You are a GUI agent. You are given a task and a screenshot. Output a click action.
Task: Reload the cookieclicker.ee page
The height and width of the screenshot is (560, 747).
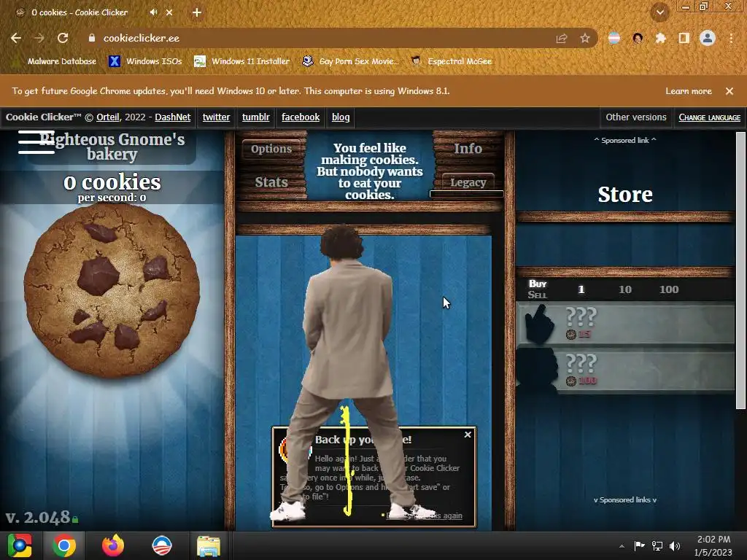(x=63, y=38)
